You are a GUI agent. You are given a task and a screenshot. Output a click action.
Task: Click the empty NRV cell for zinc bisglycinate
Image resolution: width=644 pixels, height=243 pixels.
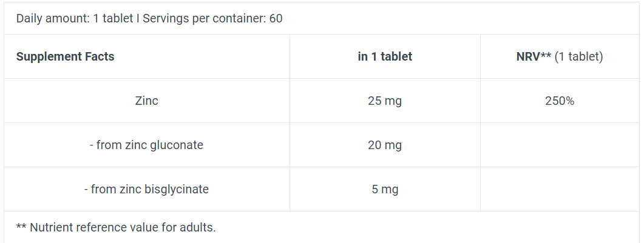tap(560, 189)
